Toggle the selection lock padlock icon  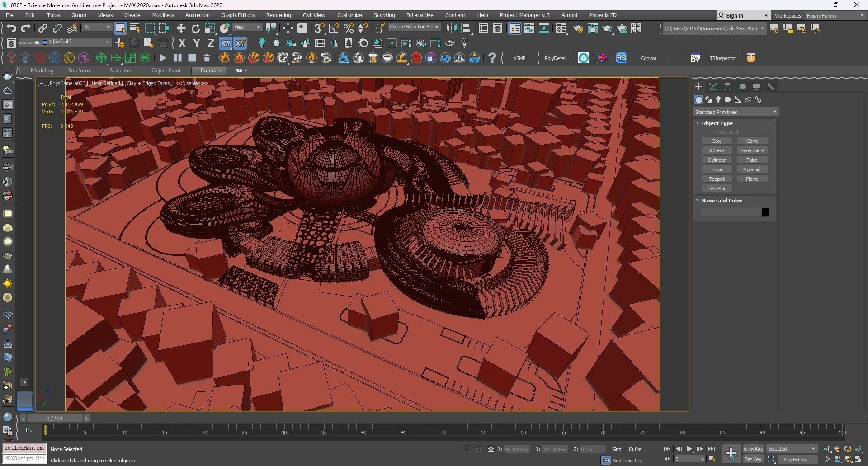click(478, 449)
